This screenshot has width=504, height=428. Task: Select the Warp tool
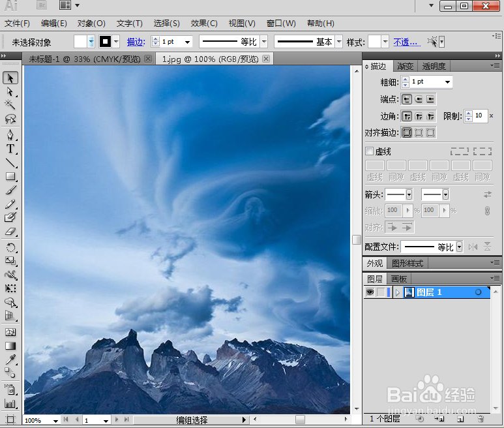10,275
